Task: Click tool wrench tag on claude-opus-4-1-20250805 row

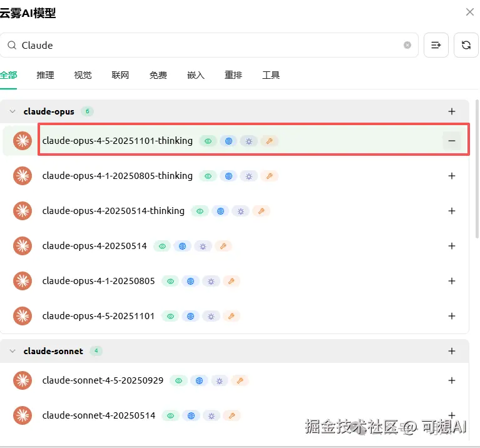Action: (x=232, y=281)
